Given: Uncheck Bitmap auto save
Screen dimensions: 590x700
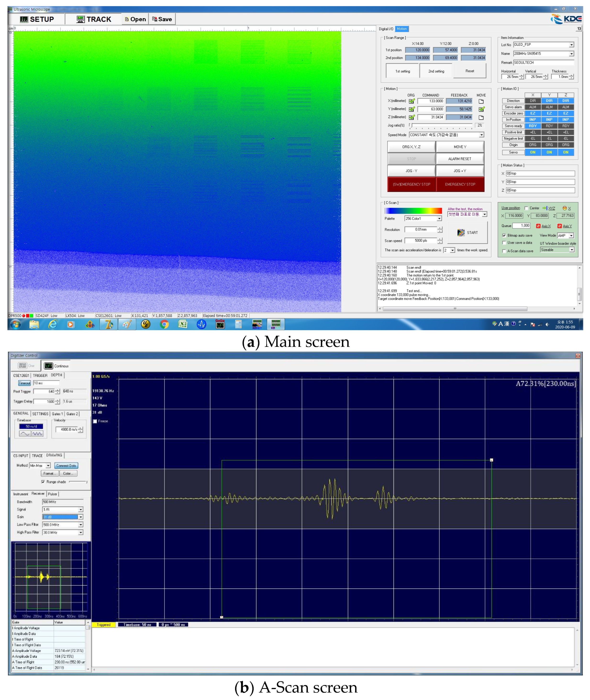Looking at the screenshot, I should (x=504, y=236).
